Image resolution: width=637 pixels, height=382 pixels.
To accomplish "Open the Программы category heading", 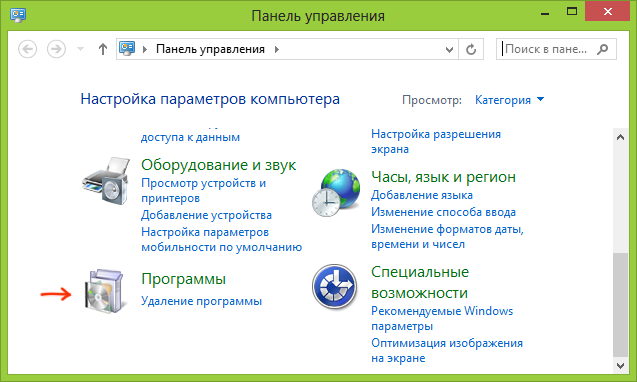I will 183,279.
